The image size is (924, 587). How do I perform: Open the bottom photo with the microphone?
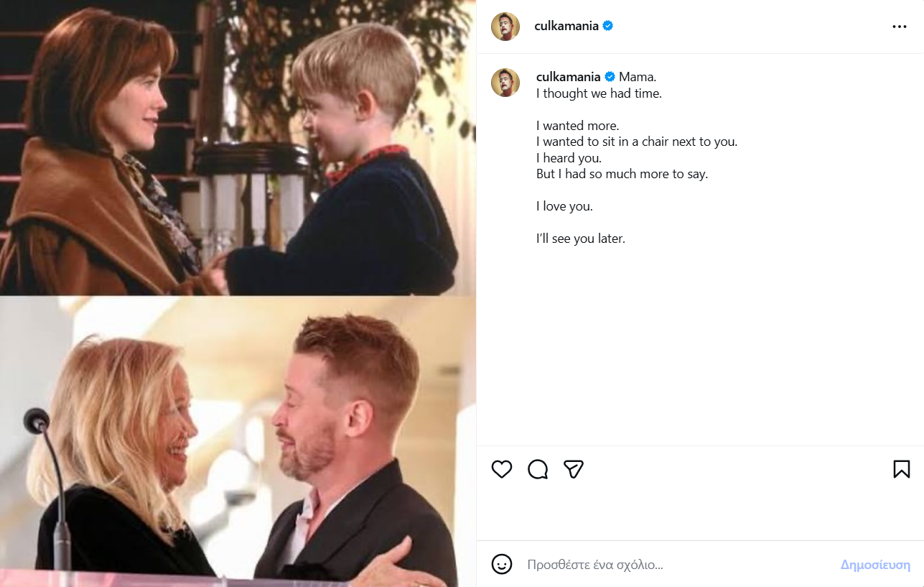[x=237, y=441]
